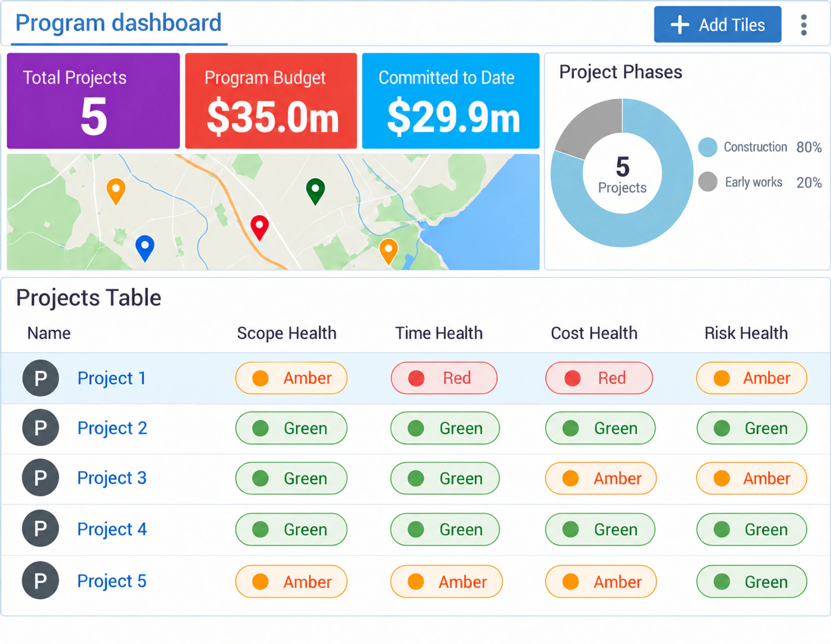Click Project 5's Green Risk Health badge
The width and height of the screenshot is (831, 644).
pos(752,582)
